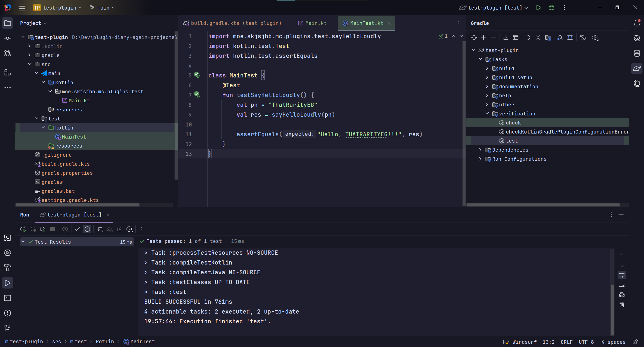Open Notifications bell icon
644x347 pixels.
tap(637, 23)
